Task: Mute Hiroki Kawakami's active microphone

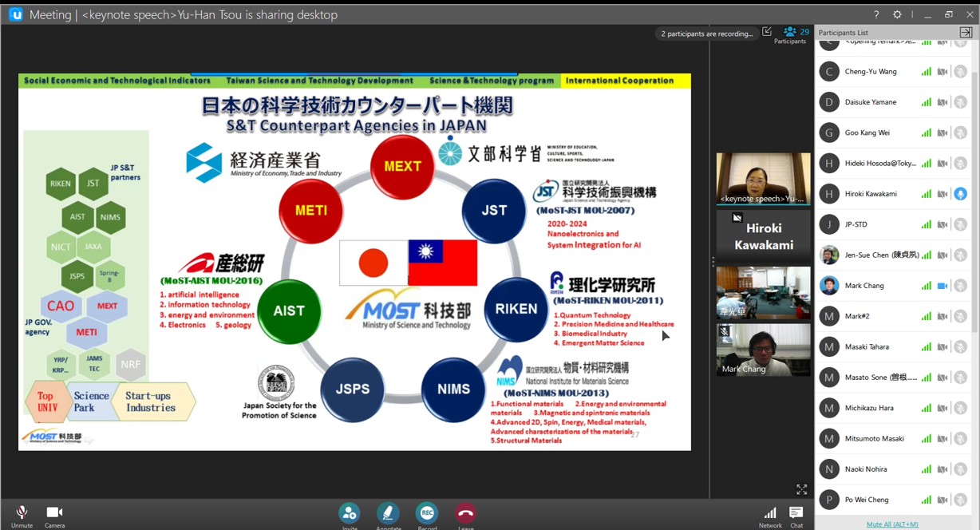Action: click(x=960, y=194)
